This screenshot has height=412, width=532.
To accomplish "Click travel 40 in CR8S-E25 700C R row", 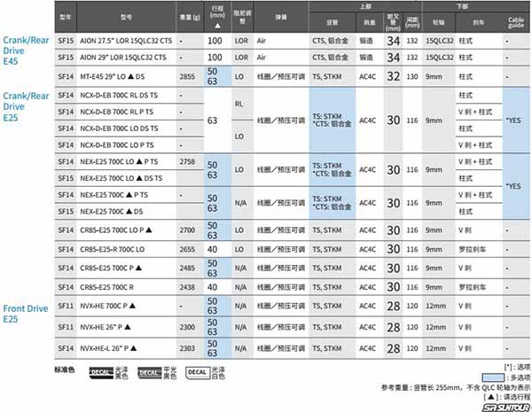I will [x=213, y=287].
